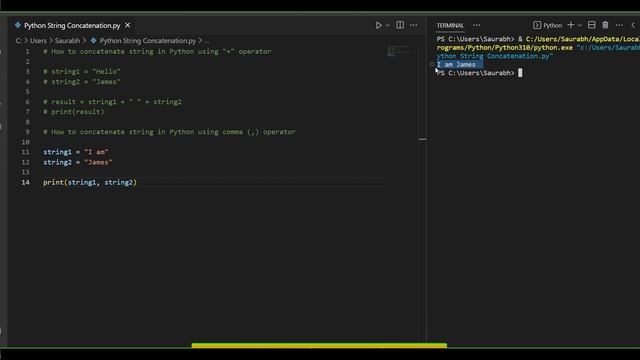Click the terminal prompt input cursor
Image resolution: width=640 pixels, height=360 pixels.
tap(520, 73)
